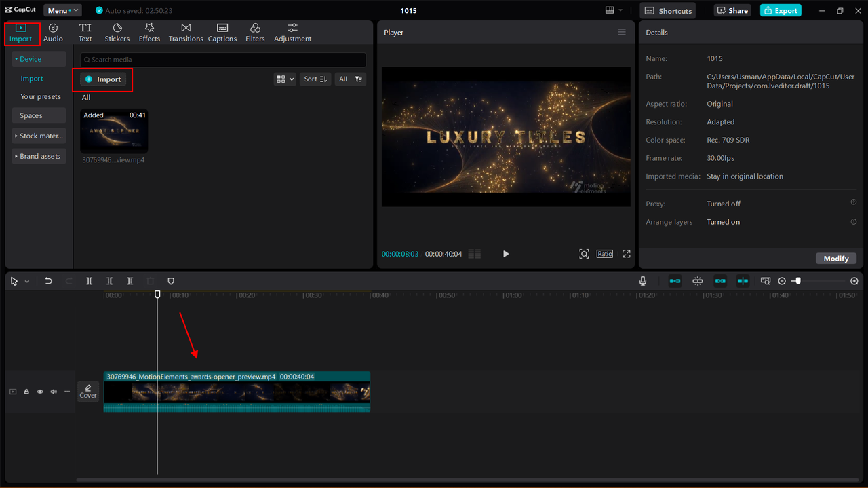
Task: Open Your presets
Action: tap(41, 96)
